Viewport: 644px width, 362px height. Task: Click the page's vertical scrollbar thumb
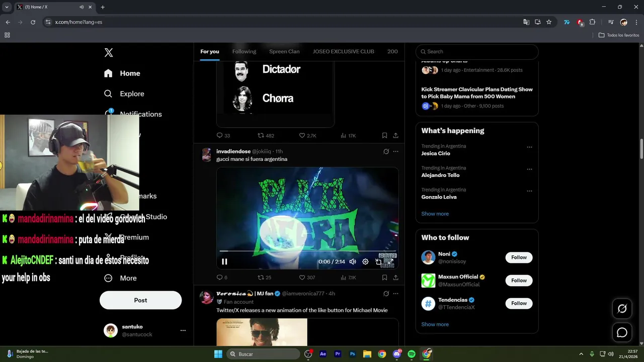tap(641, 149)
